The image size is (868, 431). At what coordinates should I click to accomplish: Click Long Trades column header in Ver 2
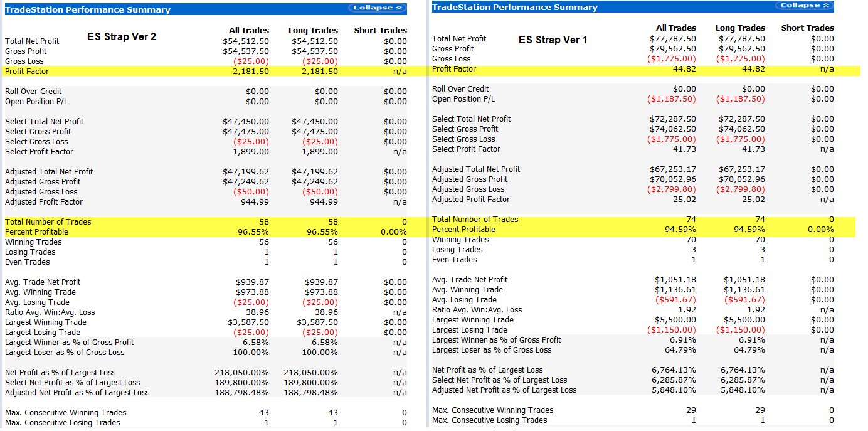pyautogui.click(x=313, y=30)
